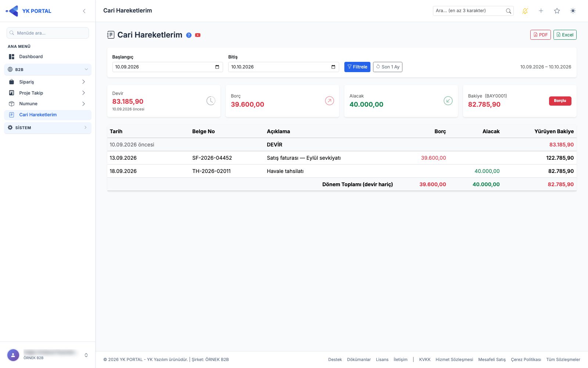Image resolution: width=588 pixels, height=368 pixels.
Task: Open notifications bell icon
Action: pos(525,11)
